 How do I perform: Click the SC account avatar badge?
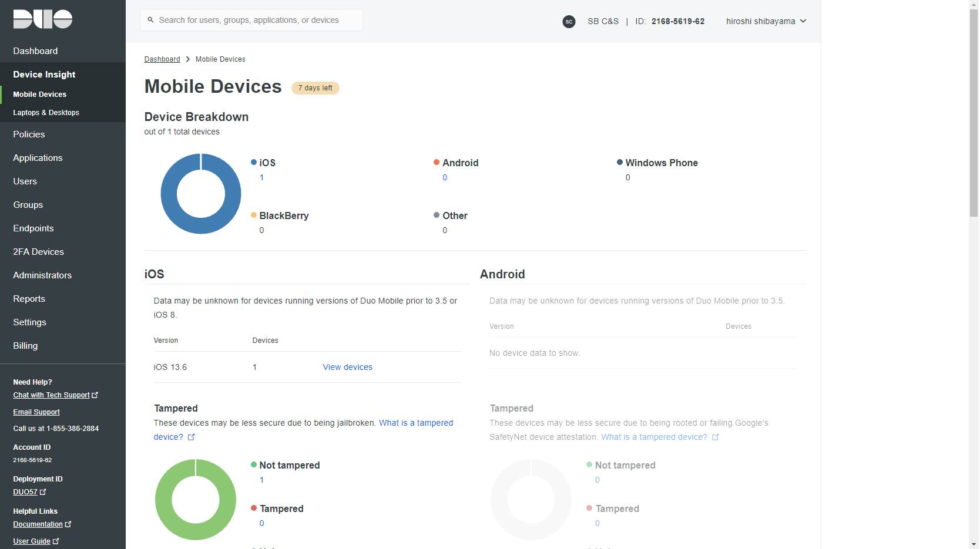pyautogui.click(x=569, y=22)
